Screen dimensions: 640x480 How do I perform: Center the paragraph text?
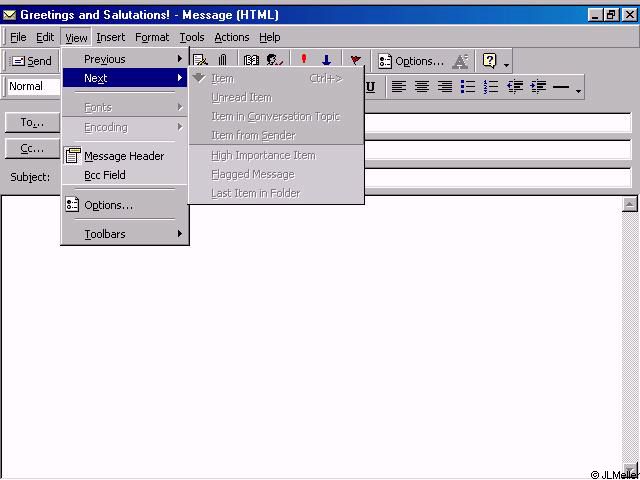point(422,87)
